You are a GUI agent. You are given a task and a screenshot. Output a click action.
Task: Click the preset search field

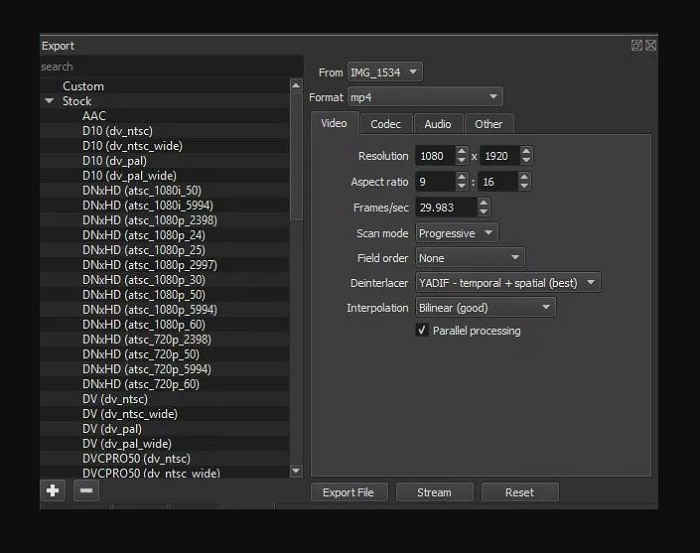[170, 67]
